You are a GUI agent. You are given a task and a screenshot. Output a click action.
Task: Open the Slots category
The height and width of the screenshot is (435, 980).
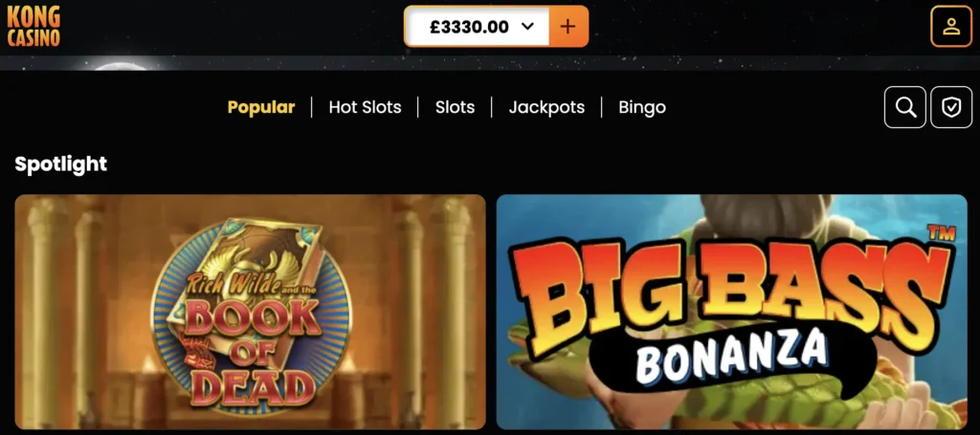(x=455, y=107)
